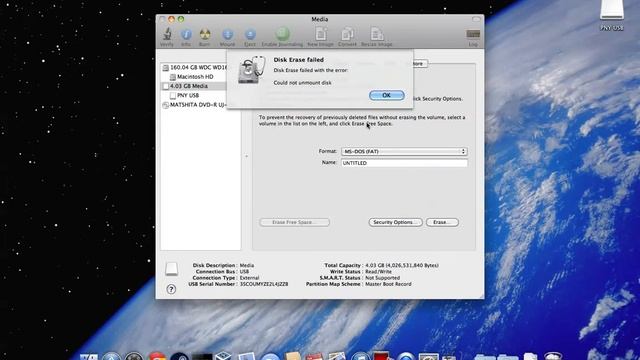Select the MATSHITA DVD-R drive
The image size is (640, 360).
[194, 105]
